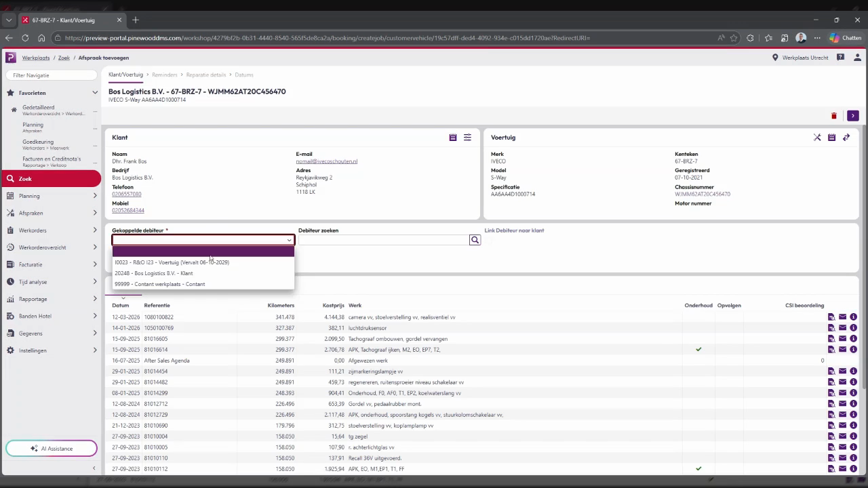Click the Werkplaats Utrecht location selector
The width and height of the screenshot is (868, 488).
(800, 58)
